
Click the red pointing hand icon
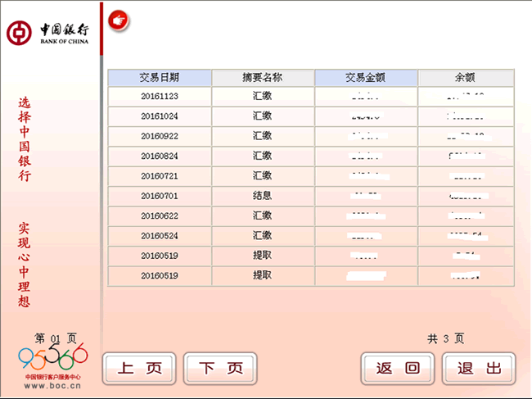[x=119, y=20]
